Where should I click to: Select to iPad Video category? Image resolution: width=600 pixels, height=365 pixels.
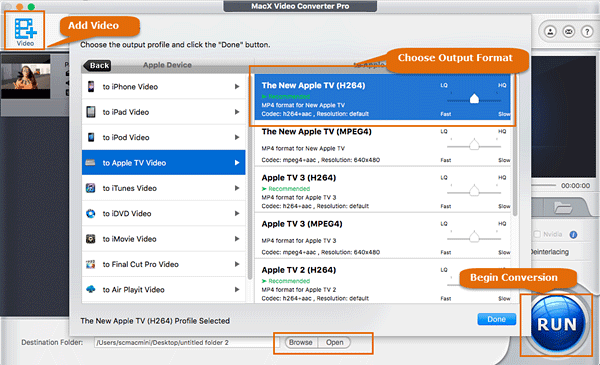coord(163,112)
